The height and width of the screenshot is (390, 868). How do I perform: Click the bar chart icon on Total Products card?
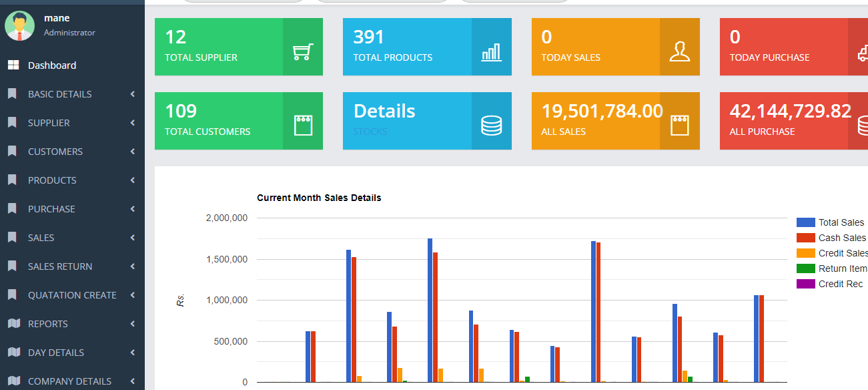click(491, 52)
